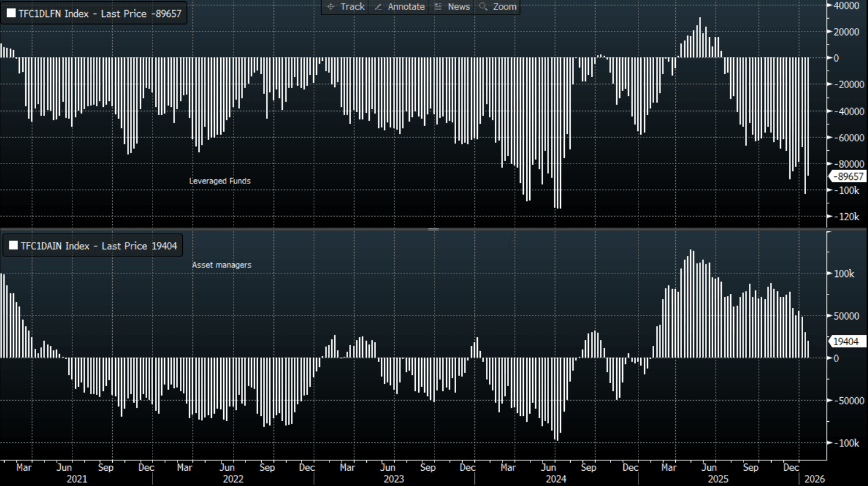Click the -89657 last price tag
The image size is (868, 486).
coord(848,176)
